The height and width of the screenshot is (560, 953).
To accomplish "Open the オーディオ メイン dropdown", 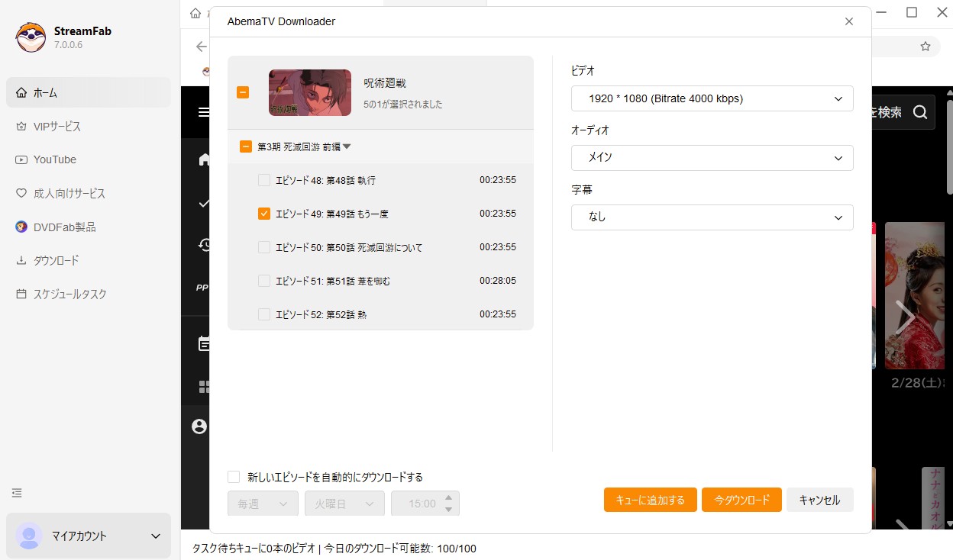I will (x=712, y=158).
